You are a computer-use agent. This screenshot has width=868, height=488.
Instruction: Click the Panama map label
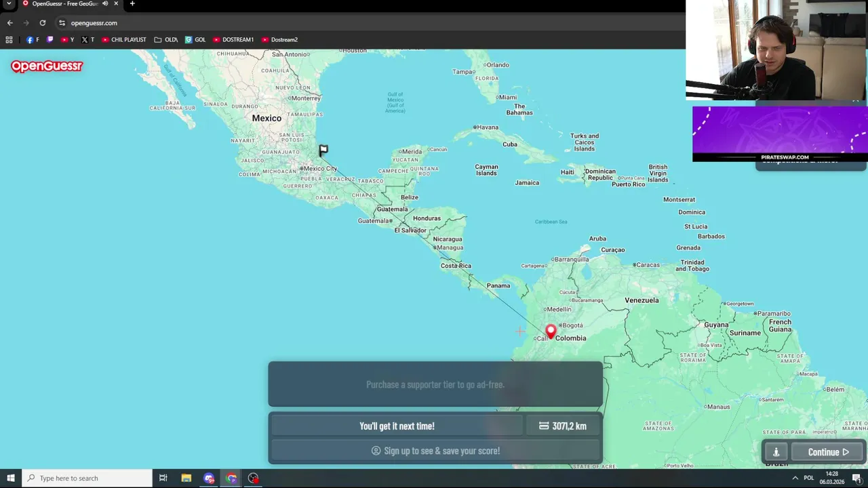(x=498, y=285)
